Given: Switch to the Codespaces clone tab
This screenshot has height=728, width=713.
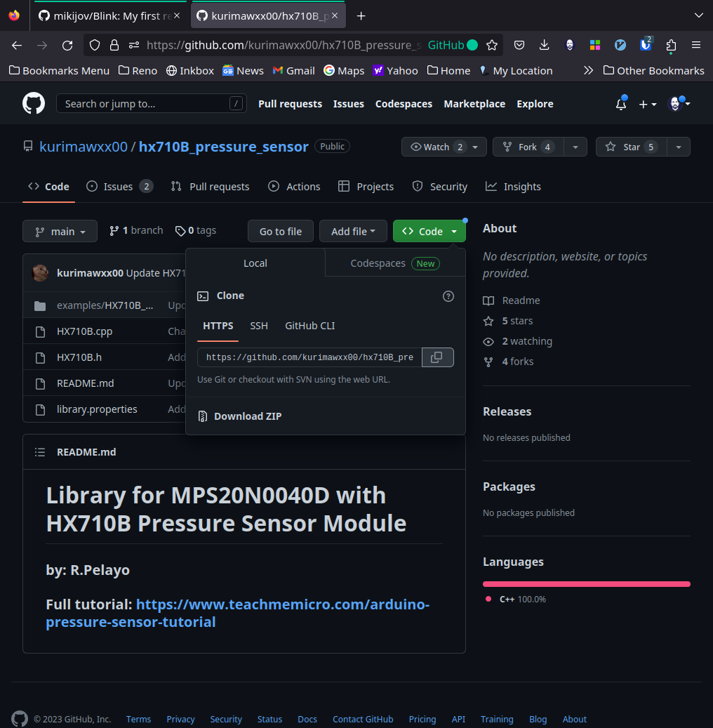Looking at the screenshot, I should [395, 263].
